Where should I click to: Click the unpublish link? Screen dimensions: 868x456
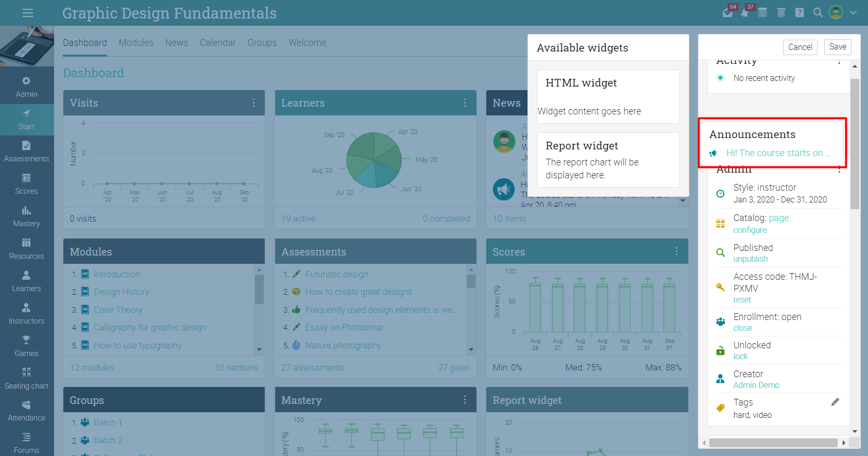point(751,259)
